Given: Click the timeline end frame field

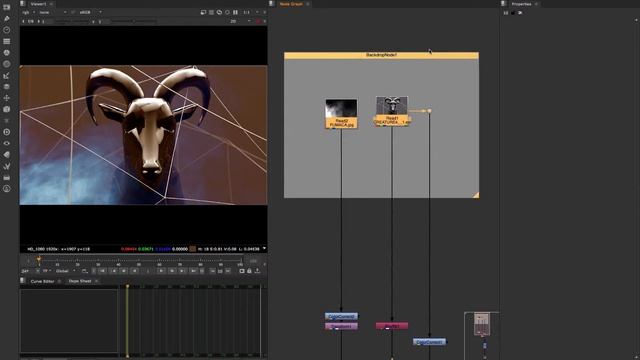Looking at the screenshot, I should [x=253, y=260].
